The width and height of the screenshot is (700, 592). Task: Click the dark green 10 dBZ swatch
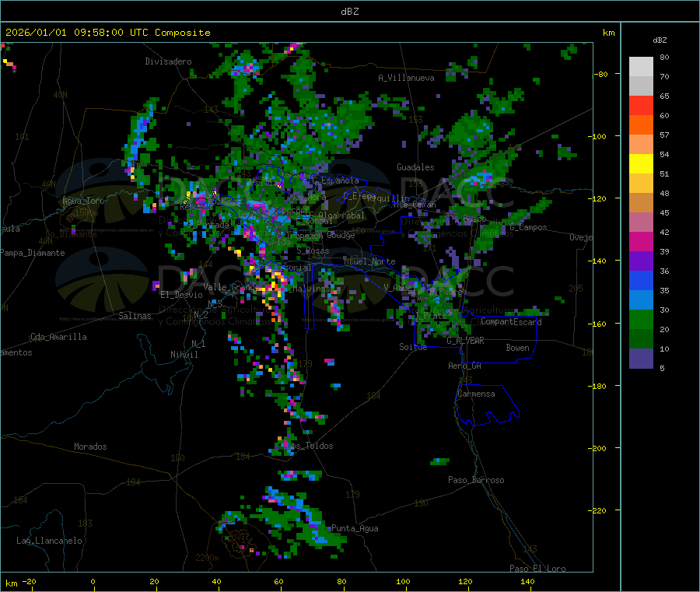641,339
